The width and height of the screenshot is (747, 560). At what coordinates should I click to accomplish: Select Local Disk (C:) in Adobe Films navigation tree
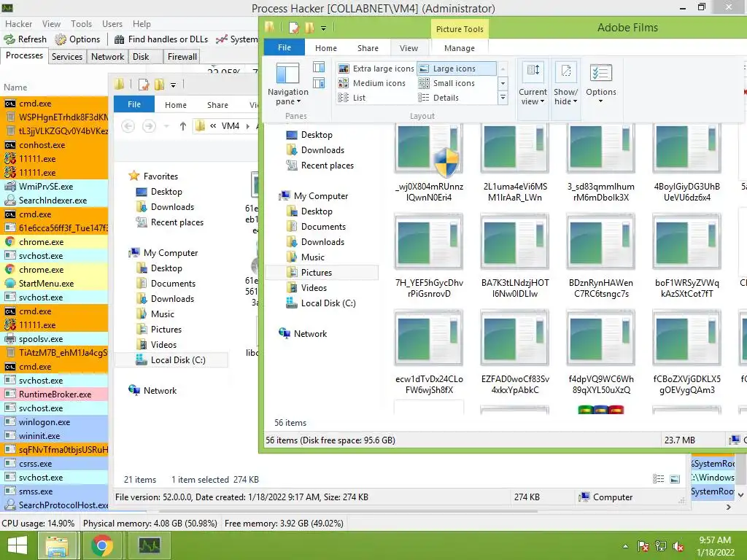pos(321,303)
